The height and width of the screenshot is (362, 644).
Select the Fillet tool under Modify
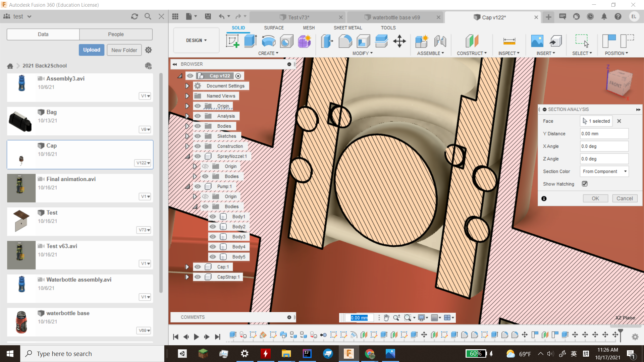345,41
